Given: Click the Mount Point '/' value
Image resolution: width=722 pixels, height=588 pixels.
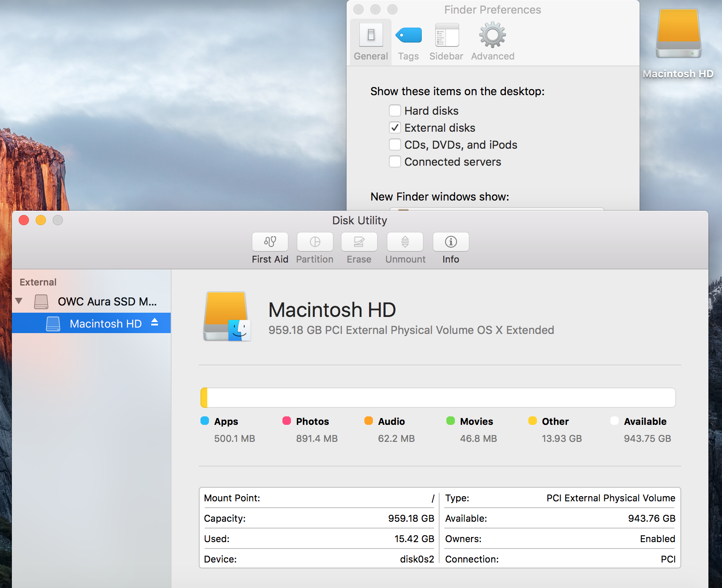Looking at the screenshot, I should pyautogui.click(x=433, y=498).
